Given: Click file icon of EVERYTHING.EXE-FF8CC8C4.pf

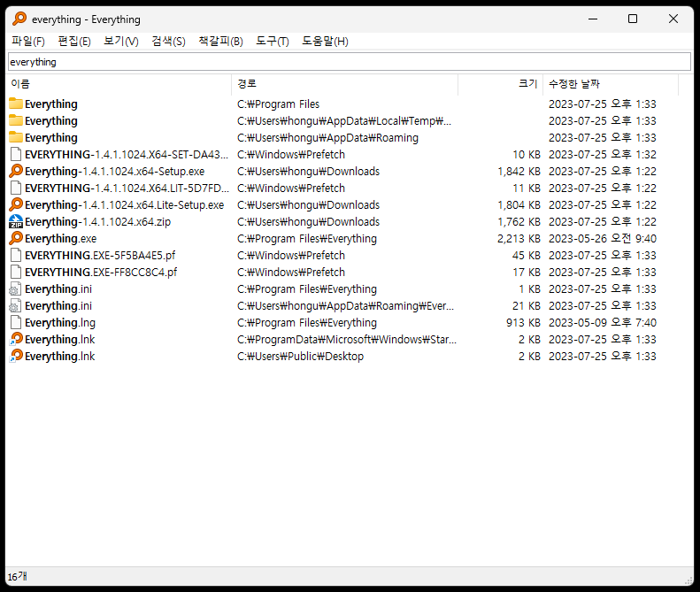Looking at the screenshot, I should 16,272.
